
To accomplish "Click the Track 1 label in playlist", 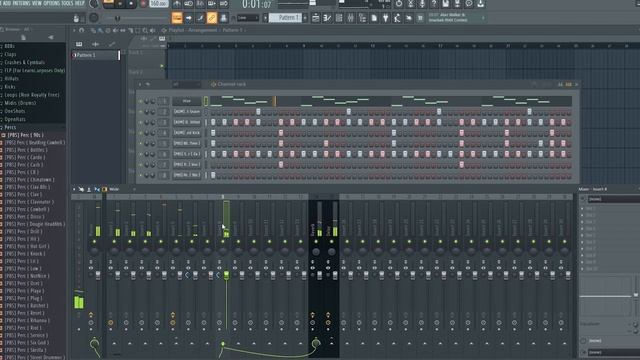I will pos(136,53).
